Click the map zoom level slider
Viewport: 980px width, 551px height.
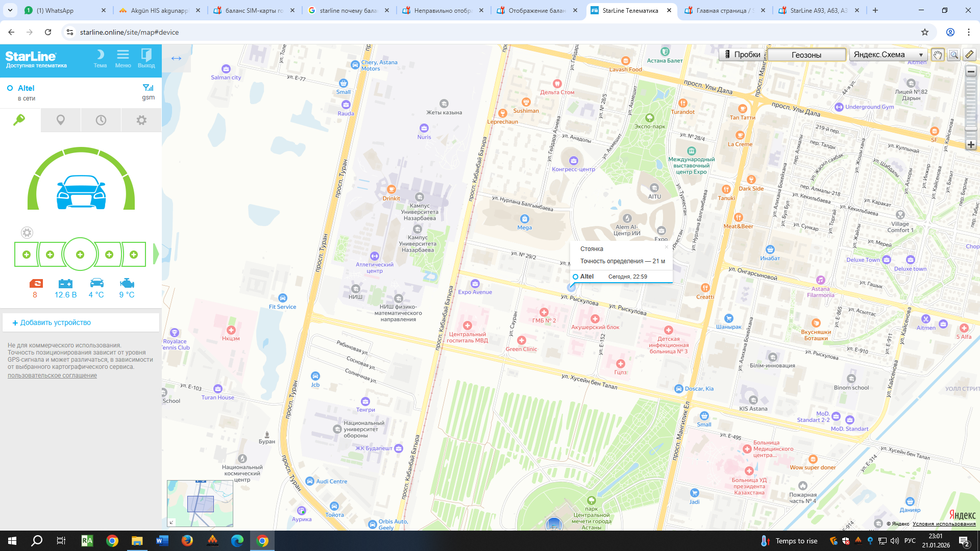(971, 128)
